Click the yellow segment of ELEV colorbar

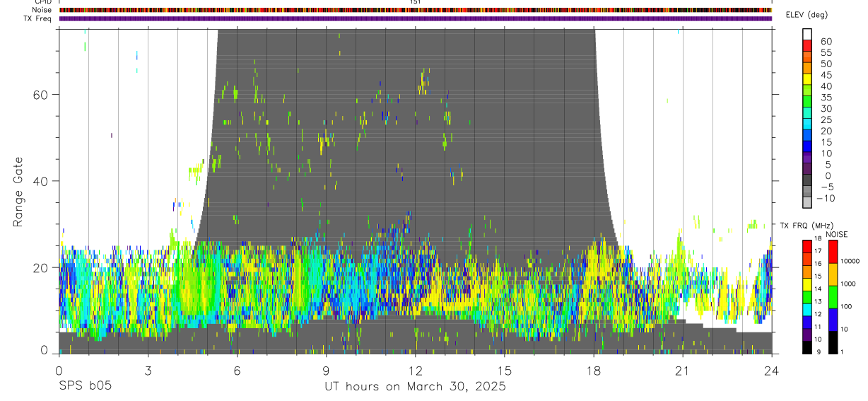coord(807,79)
